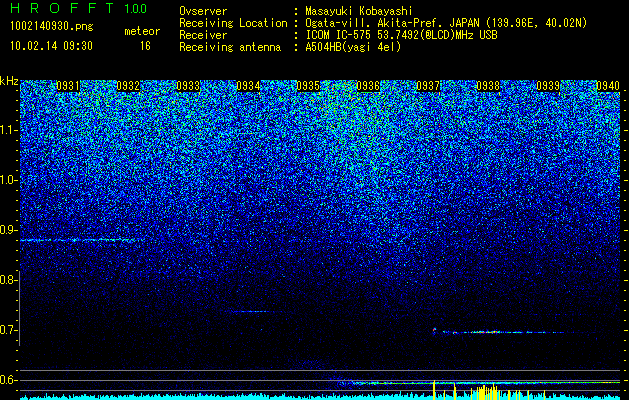Click the Receiving antenna field label

pos(230,47)
